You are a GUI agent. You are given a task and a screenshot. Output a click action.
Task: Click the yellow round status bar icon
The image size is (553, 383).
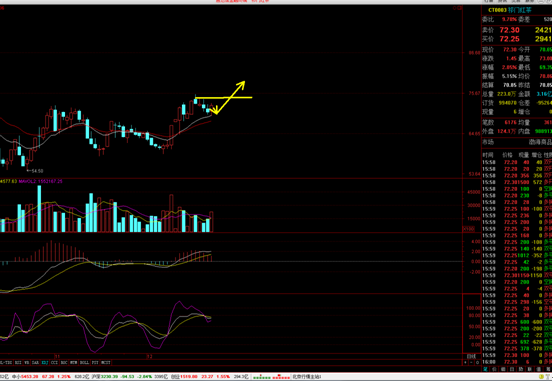(541, 377)
